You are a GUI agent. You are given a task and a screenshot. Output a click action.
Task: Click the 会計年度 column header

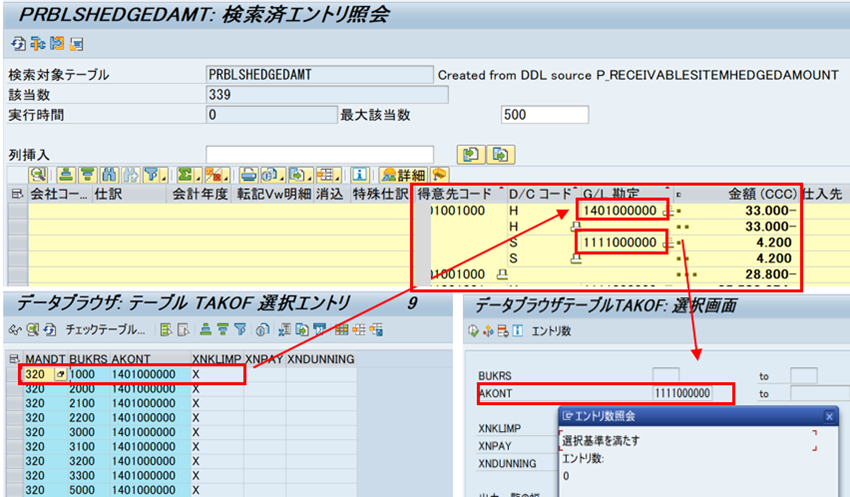[200, 194]
